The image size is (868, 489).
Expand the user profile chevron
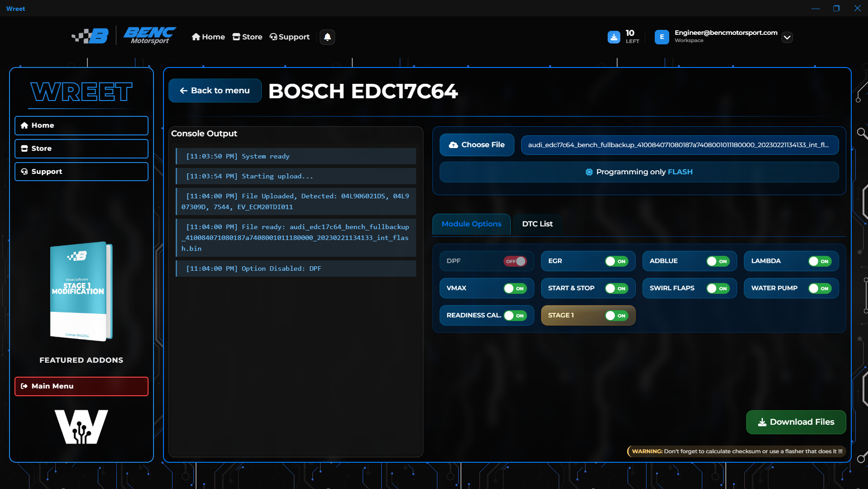click(787, 37)
